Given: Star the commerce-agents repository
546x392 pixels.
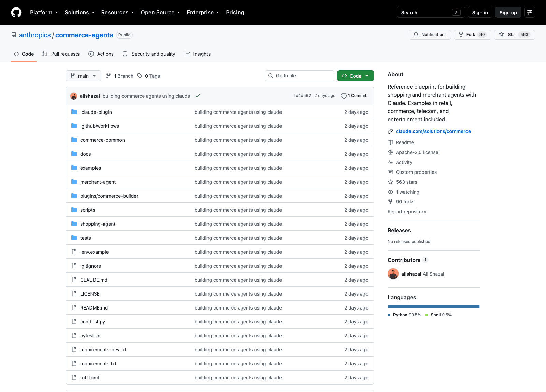Looking at the screenshot, I should coord(514,35).
